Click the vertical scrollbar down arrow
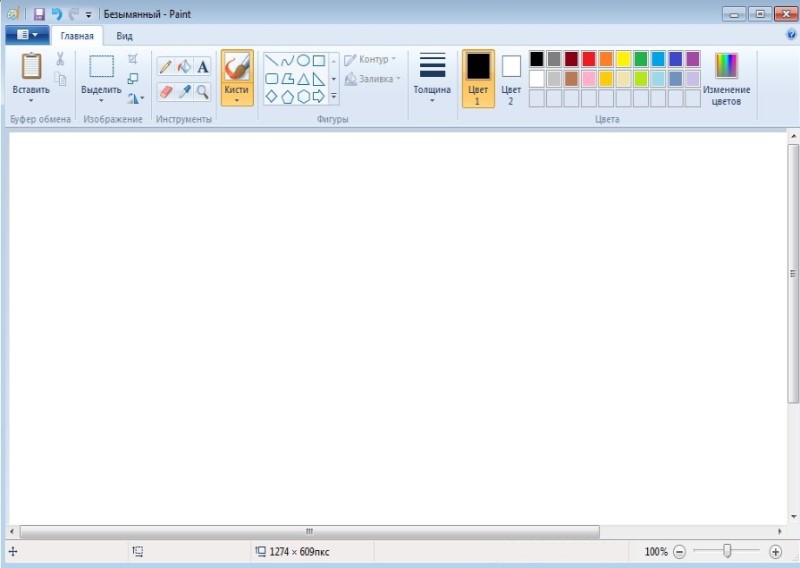Image resolution: width=800 pixels, height=568 pixels. pyautogui.click(x=793, y=516)
